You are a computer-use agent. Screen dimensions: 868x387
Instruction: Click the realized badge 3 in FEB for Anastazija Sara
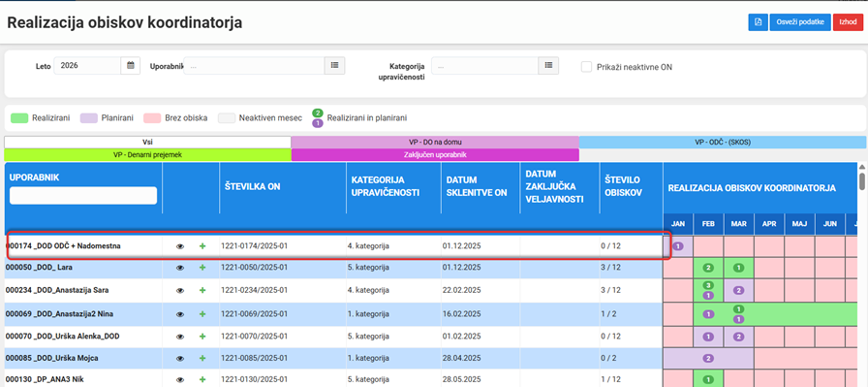coord(708,285)
